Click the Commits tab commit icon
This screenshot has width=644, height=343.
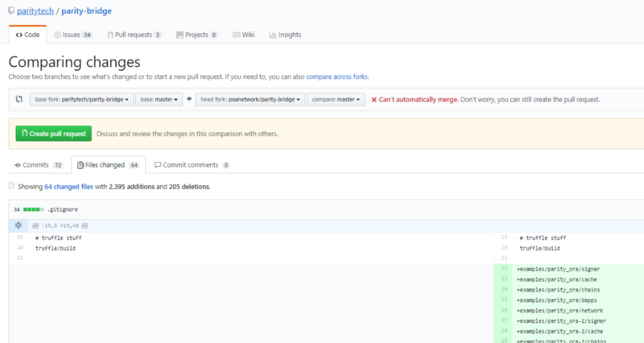pos(18,165)
